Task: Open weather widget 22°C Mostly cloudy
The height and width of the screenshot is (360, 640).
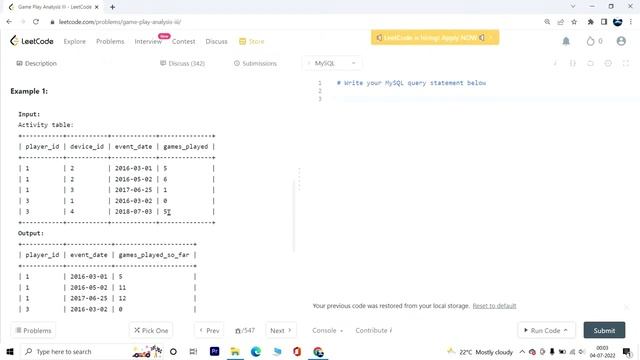Action: pos(480,351)
